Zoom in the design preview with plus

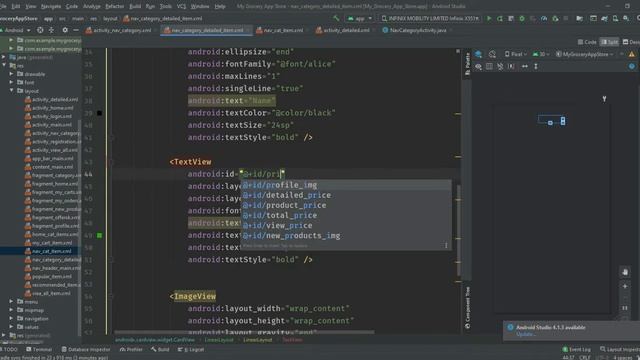point(625,286)
